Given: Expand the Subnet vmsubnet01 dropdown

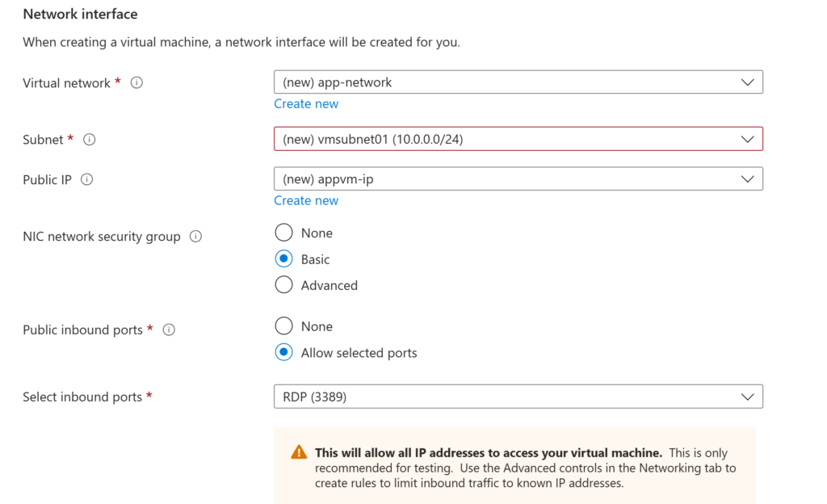Looking at the screenshot, I should coord(518,139).
